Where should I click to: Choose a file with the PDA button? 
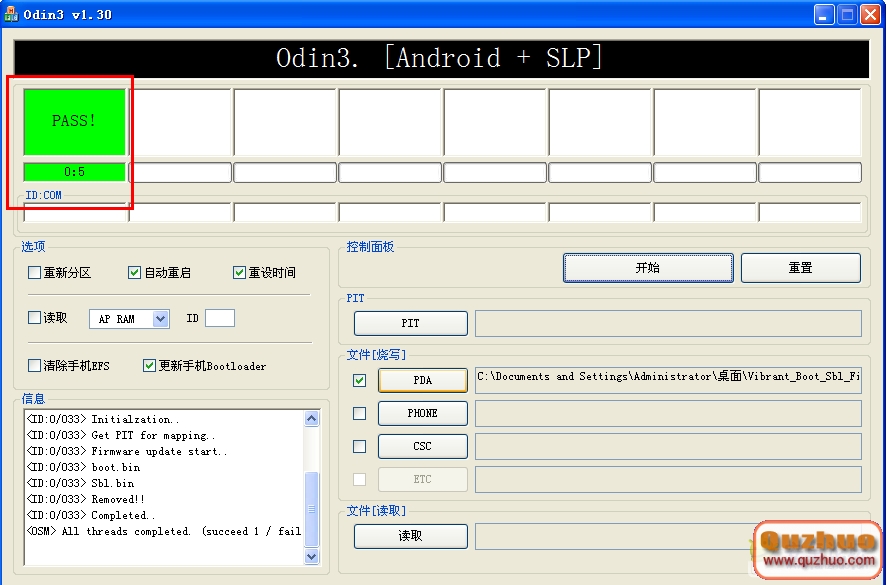pyautogui.click(x=422, y=380)
